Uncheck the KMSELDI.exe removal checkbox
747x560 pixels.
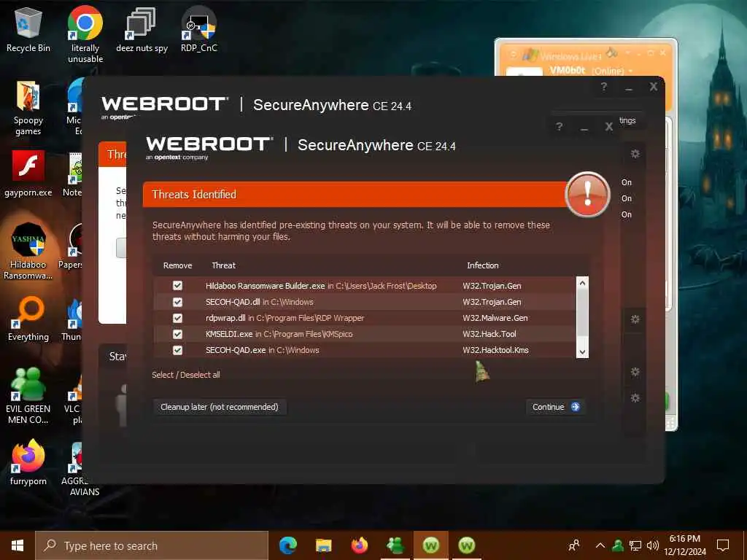coord(177,334)
